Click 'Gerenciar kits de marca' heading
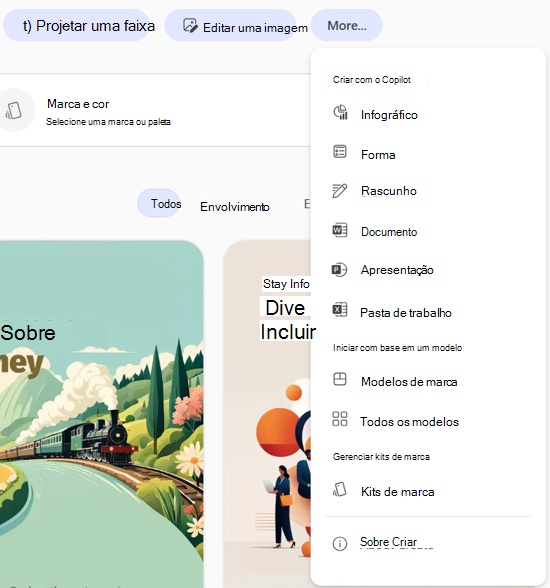 click(381, 457)
